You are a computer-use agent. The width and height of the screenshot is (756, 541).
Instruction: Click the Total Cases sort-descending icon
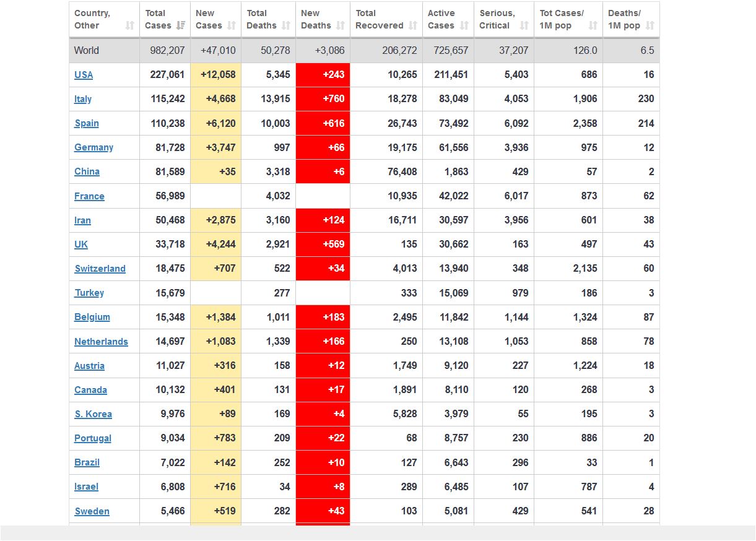pos(181,25)
